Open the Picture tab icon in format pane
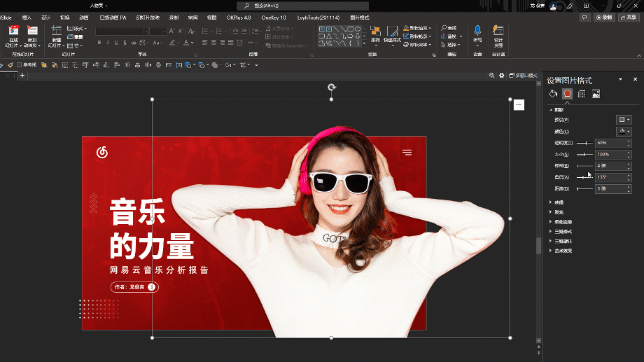The height and width of the screenshot is (362, 644). click(596, 94)
